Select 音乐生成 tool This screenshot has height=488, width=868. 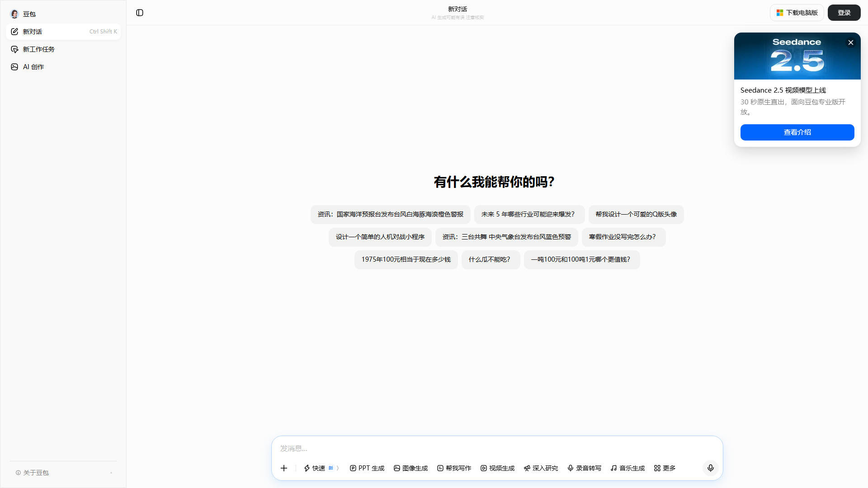coord(627,468)
